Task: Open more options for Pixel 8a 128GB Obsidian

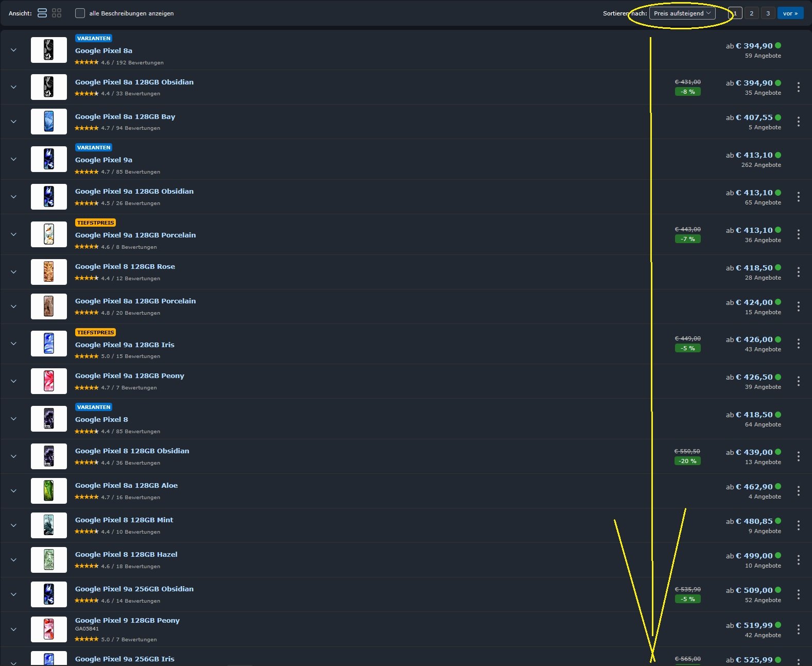Action: [x=799, y=87]
